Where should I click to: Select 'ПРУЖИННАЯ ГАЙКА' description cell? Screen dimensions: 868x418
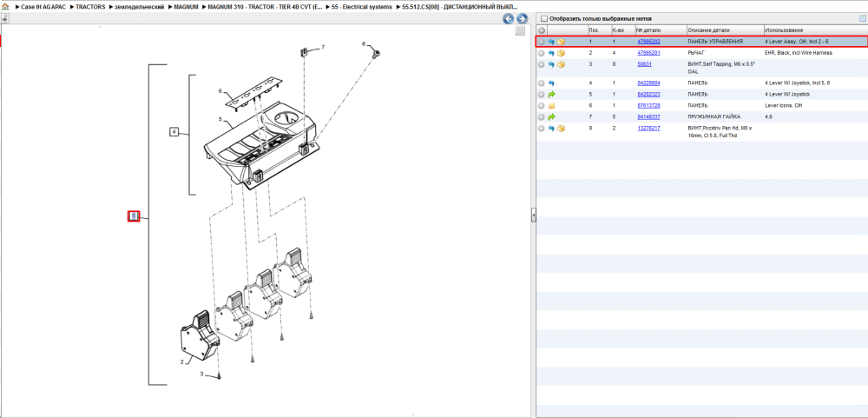713,117
